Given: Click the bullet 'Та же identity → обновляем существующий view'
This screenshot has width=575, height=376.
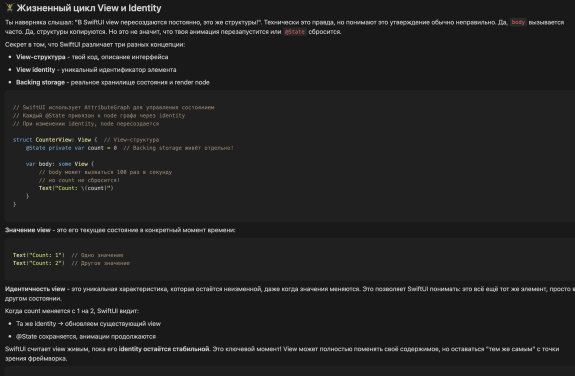Looking at the screenshot, I should click(88, 324).
